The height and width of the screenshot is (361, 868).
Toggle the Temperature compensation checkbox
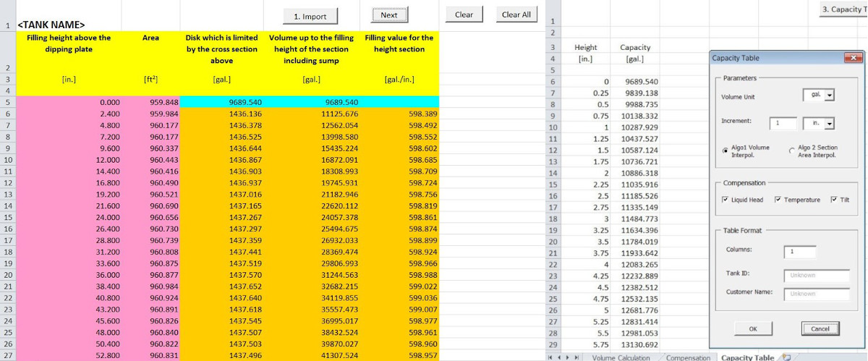coord(778,200)
